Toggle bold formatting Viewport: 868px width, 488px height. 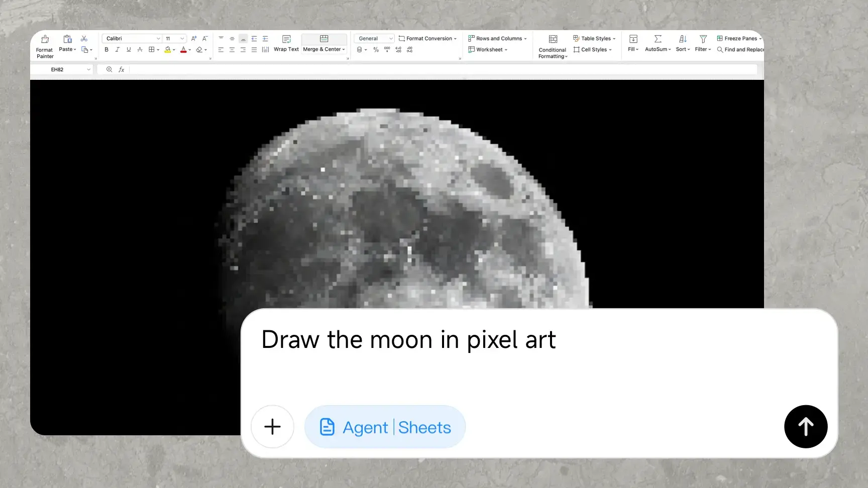click(x=106, y=49)
